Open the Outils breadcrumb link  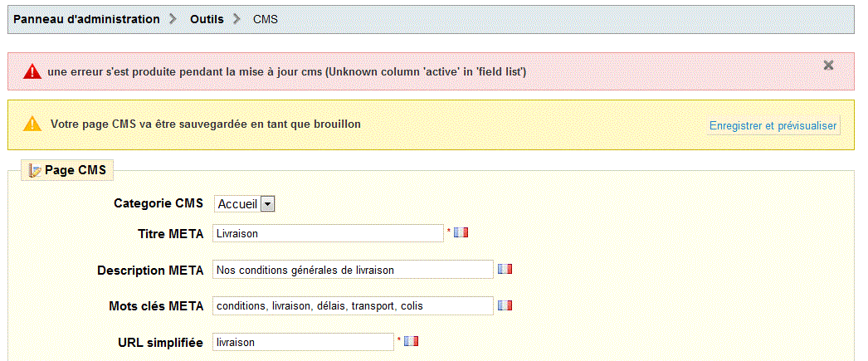tap(207, 19)
